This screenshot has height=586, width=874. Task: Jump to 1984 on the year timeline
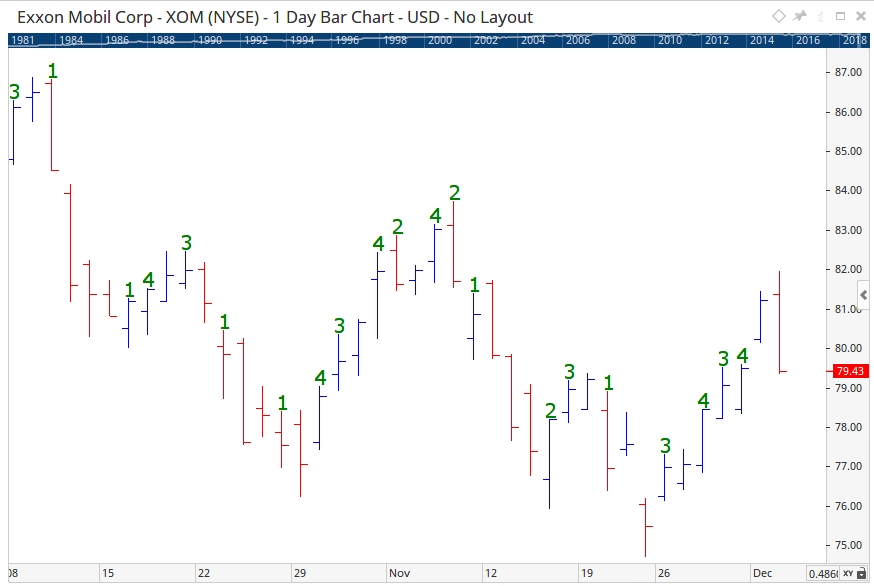[71, 40]
